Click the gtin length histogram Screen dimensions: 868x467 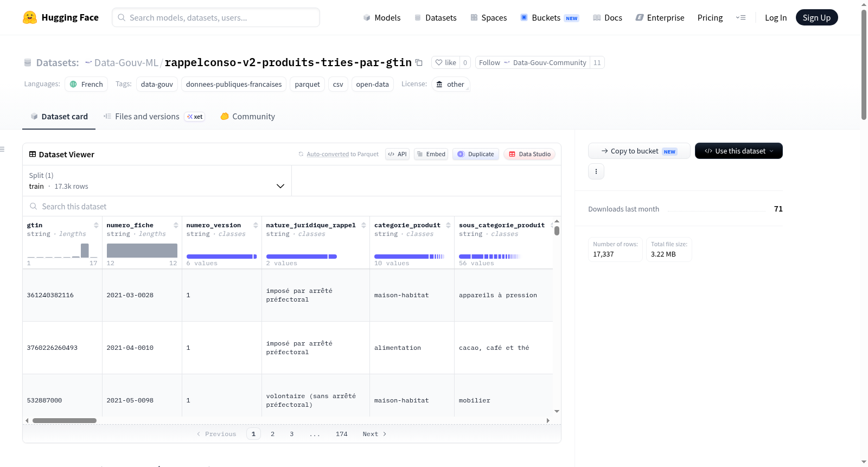(62, 250)
